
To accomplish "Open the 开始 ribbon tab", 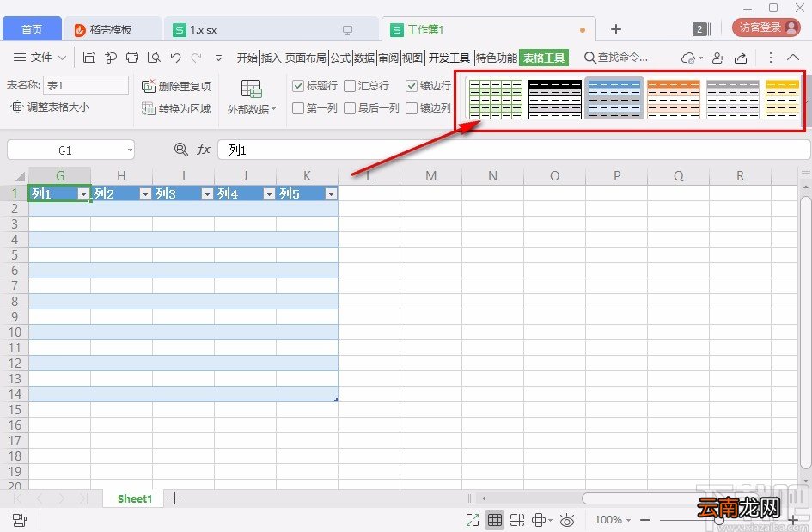I will tap(247, 58).
